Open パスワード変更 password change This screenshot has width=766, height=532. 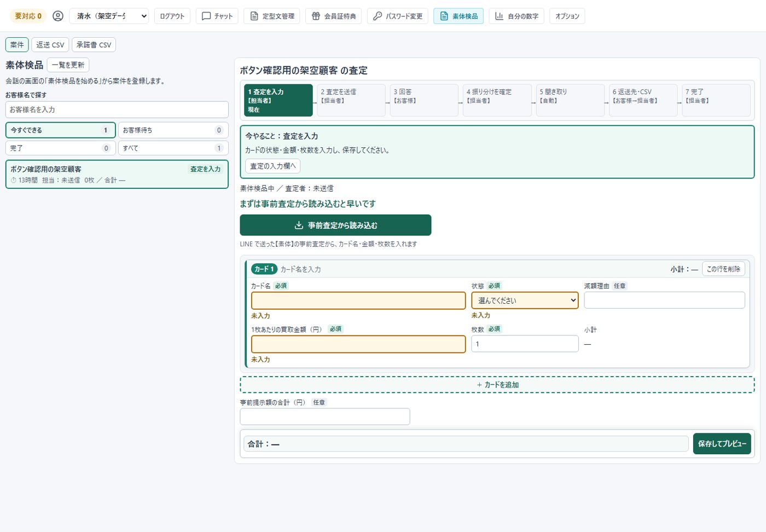pos(398,16)
